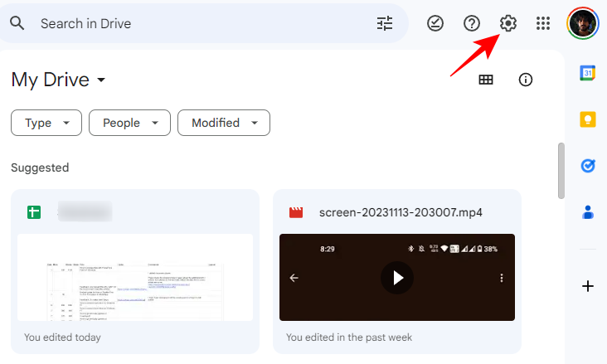Viewport: 607px width, 364px height.
Task: Open the Support help icon
Action: pos(472,23)
